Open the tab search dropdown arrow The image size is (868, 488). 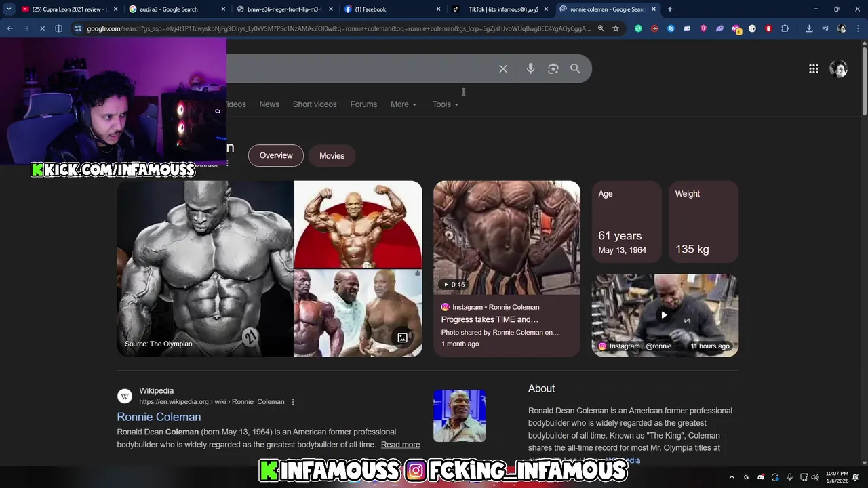coord(9,9)
